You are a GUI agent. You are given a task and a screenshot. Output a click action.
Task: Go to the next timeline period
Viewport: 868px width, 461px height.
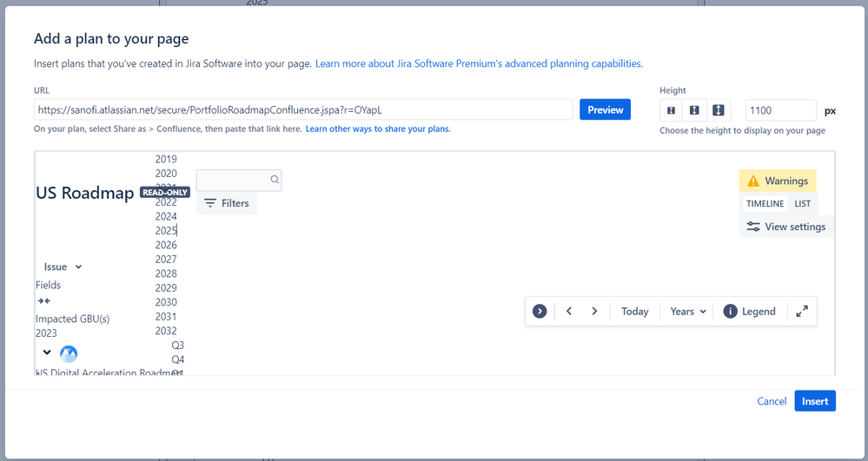click(594, 312)
